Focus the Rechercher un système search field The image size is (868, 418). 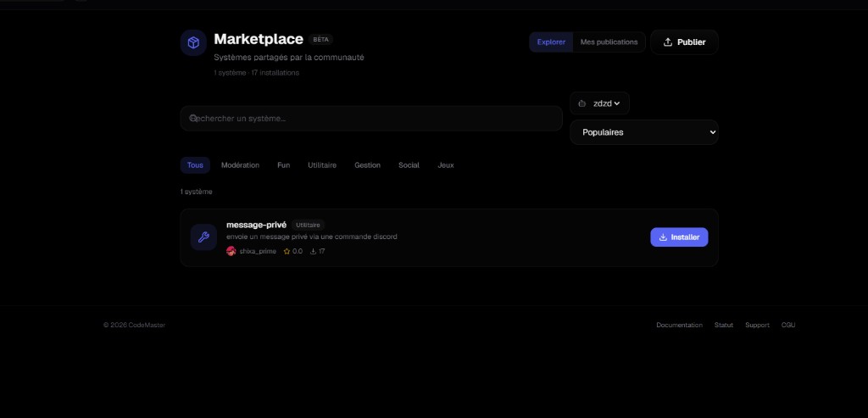pyautogui.click(x=371, y=119)
